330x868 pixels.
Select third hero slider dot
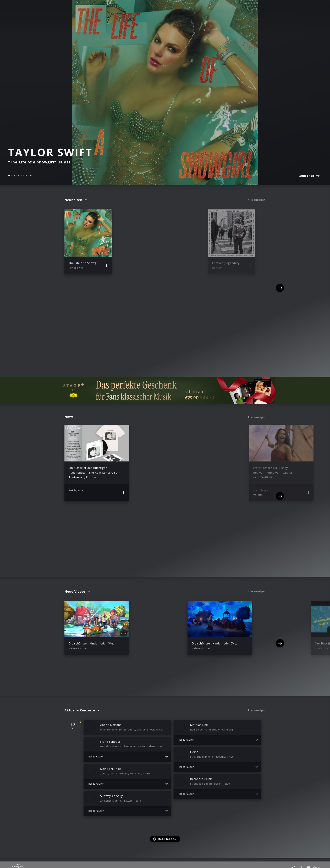click(14, 176)
